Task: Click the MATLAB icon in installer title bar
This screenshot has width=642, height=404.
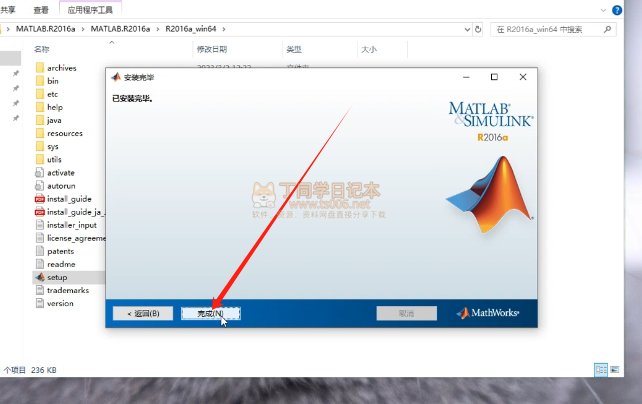Action: 116,77
